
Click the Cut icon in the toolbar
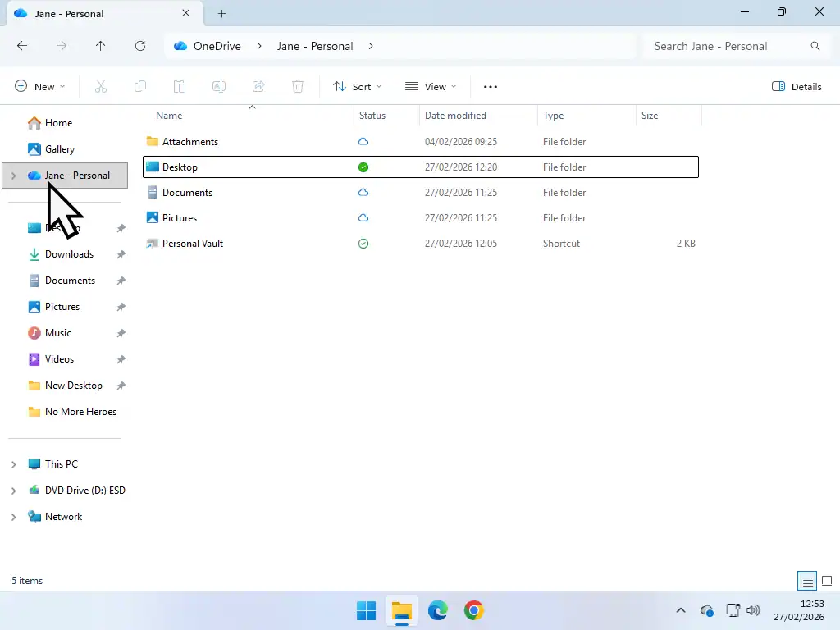101,86
